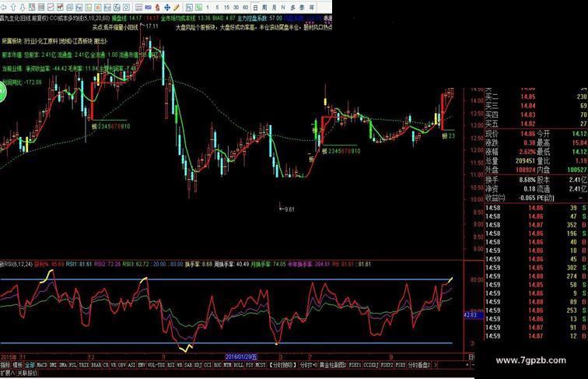588x379 pixels.
Task: Switch to 30-minute period
Action: tap(236, 8)
